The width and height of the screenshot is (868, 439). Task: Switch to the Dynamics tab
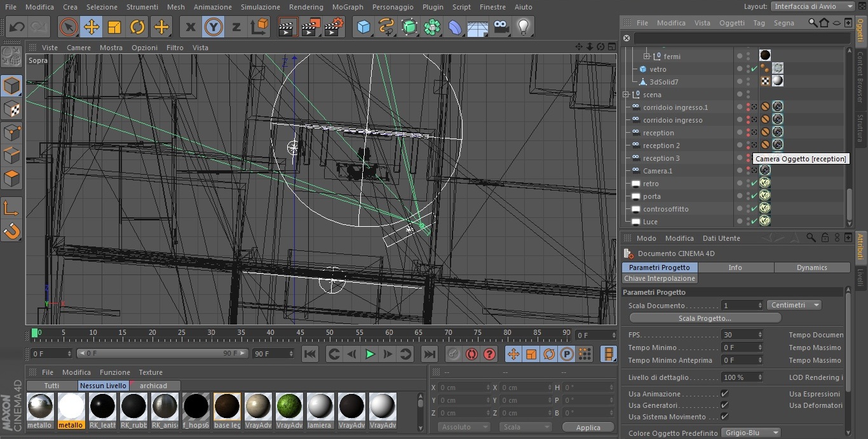[x=811, y=267]
